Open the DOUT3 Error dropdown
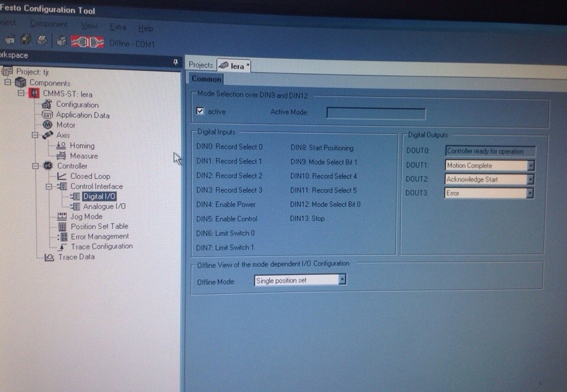567x392 pixels. coord(530,193)
